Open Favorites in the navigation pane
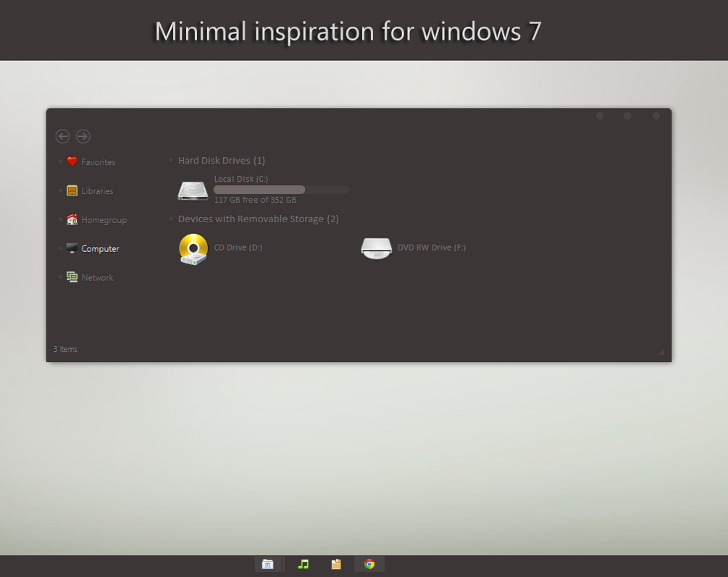Screen dimensions: 728x577 click(x=99, y=162)
